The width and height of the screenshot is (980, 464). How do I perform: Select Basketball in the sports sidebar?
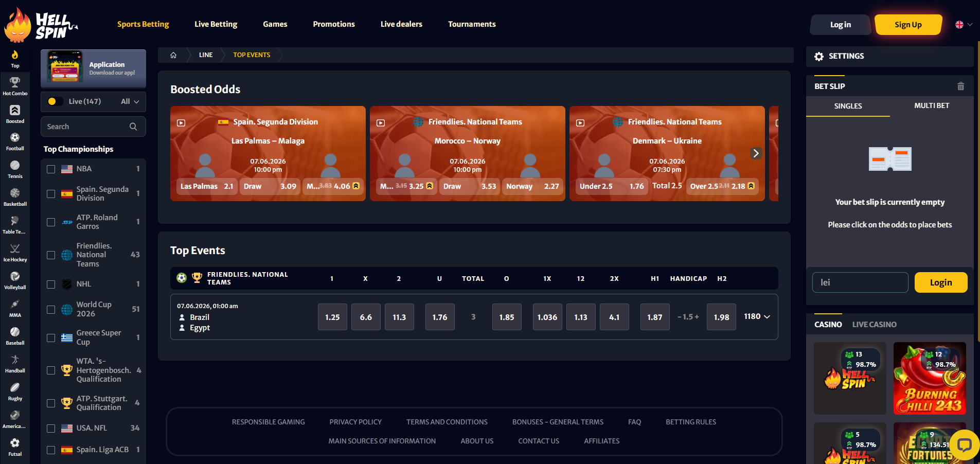pyautogui.click(x=15, y=197)
